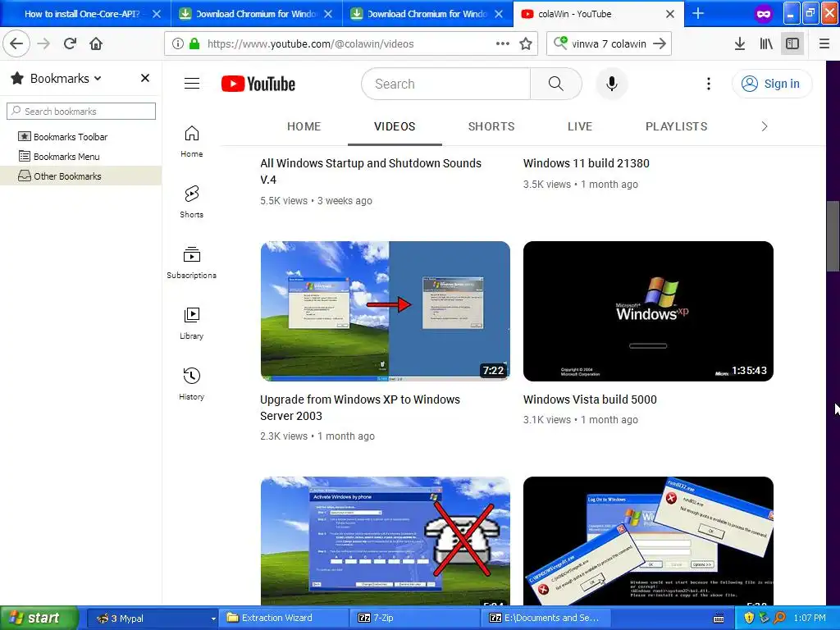Open Home in YouTube sidebar
Image resolution: width=840 pixels, height=630 pixels.
click(192, 141)
